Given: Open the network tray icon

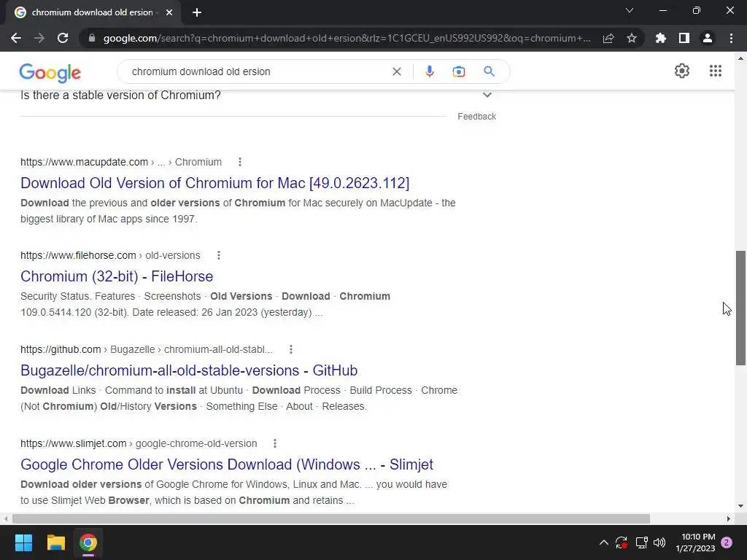Looking at the screenshot, I should click(x=642, y=542).
